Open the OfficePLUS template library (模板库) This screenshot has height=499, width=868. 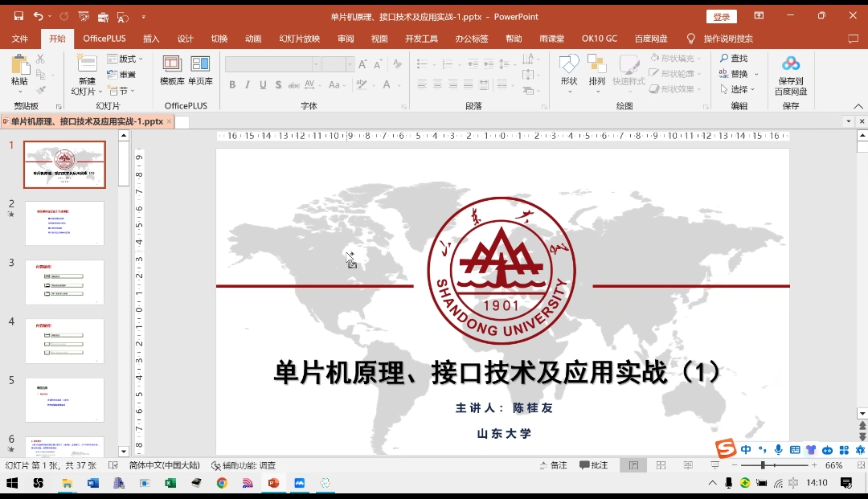(172, 63)
